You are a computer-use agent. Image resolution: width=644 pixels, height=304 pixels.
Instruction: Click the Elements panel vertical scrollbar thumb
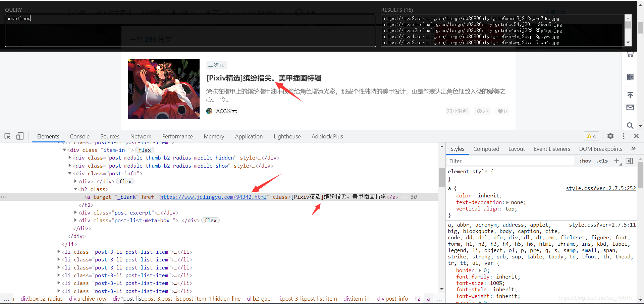pyautogui.click(x=442, y=177)
